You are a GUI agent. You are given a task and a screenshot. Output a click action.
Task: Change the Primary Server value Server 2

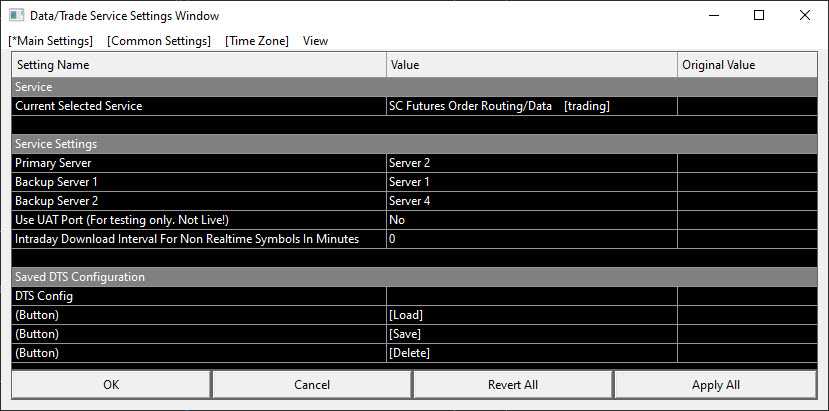531,163
